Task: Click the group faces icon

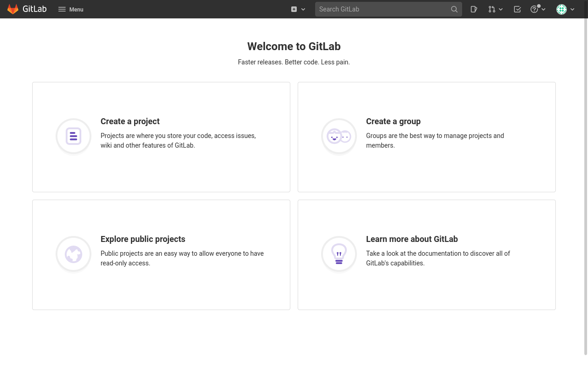Action: [x=339, y=136]
